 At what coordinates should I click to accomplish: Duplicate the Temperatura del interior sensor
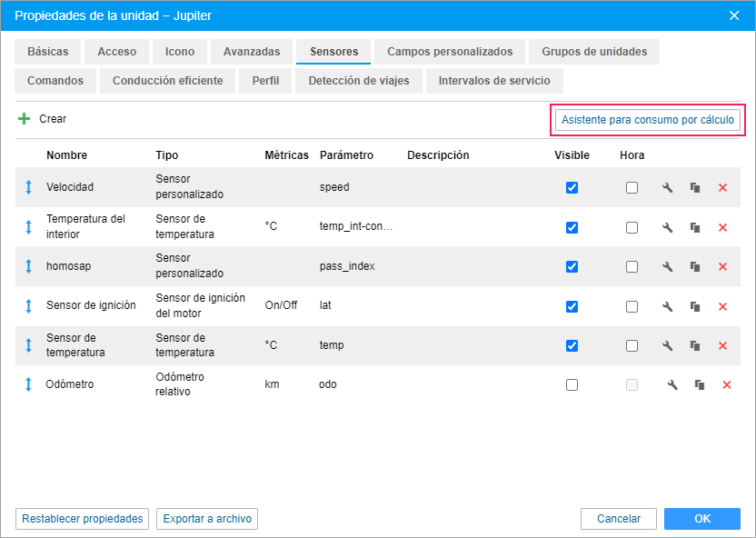pyautogui.click(x=695, y=227)
